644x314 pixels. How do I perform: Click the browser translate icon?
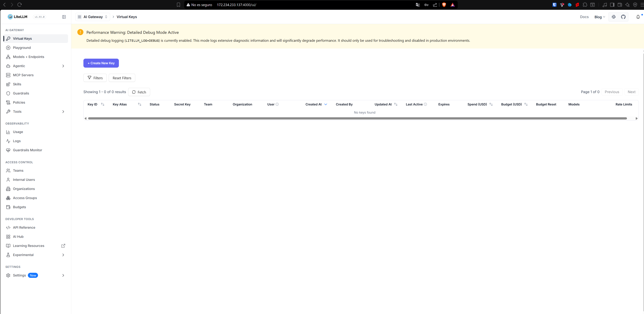[x=418, y=5]
